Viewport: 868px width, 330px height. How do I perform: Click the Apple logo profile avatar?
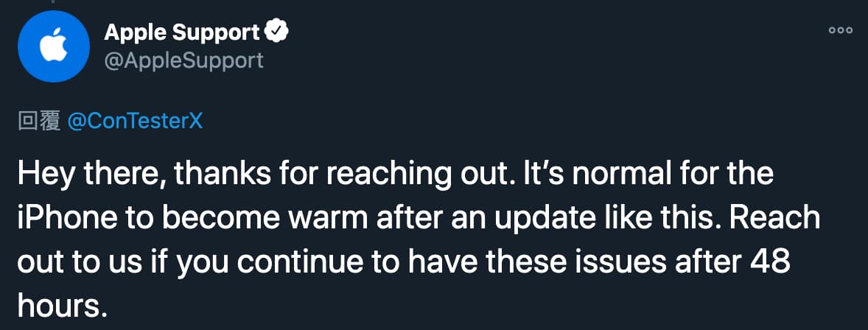point(53,46)
